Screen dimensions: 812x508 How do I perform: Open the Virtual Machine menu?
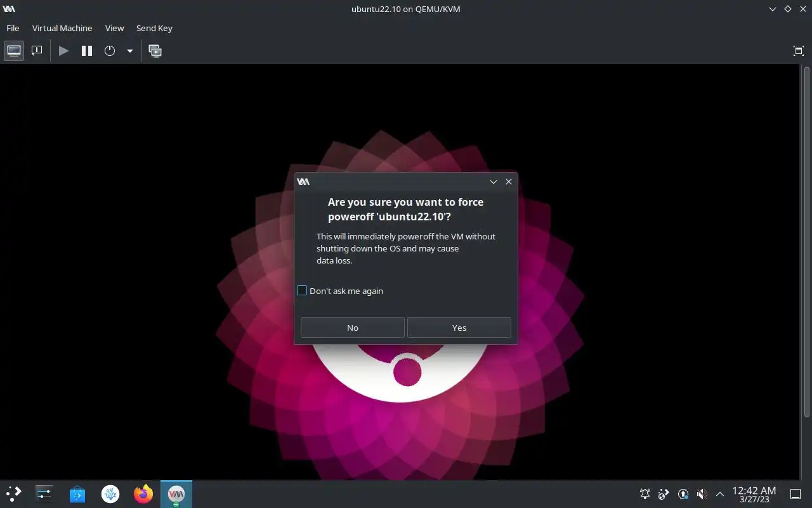click(62, 28)
